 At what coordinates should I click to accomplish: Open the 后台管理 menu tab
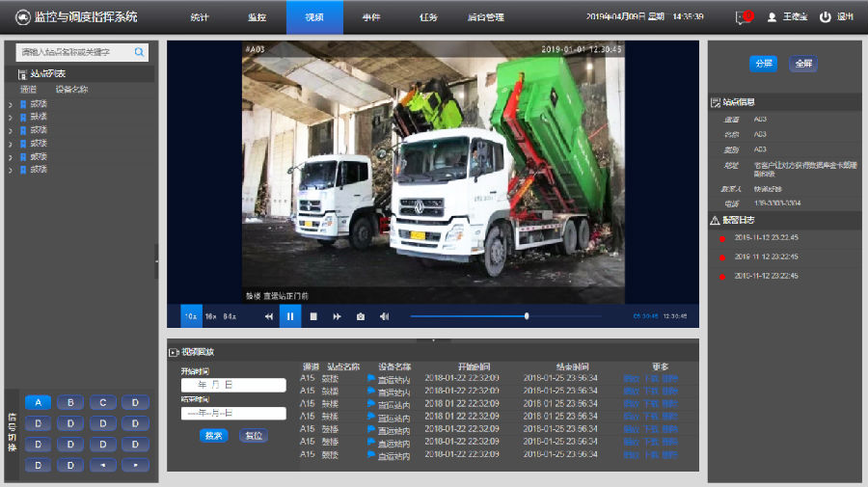[485, 17]
